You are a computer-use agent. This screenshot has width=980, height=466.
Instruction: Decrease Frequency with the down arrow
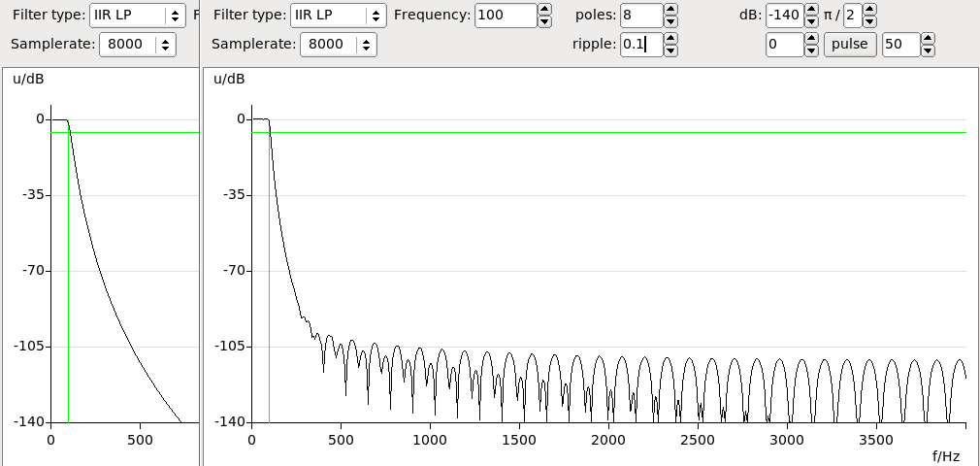tap(544, 21)
